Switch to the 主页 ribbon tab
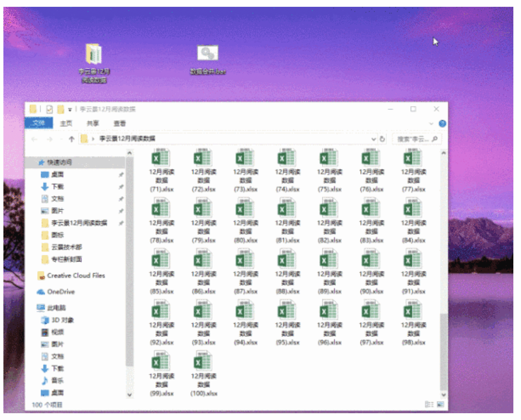 click(66, 123)
